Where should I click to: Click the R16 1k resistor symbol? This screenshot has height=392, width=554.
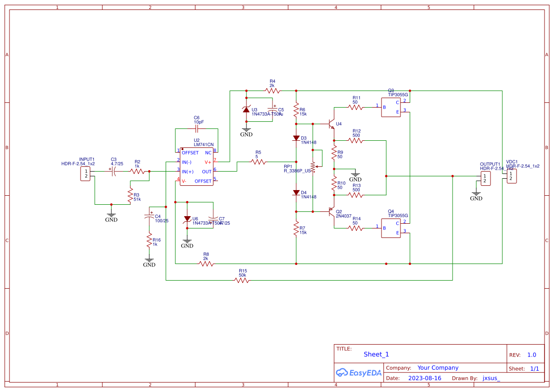(x=149, y=240)
